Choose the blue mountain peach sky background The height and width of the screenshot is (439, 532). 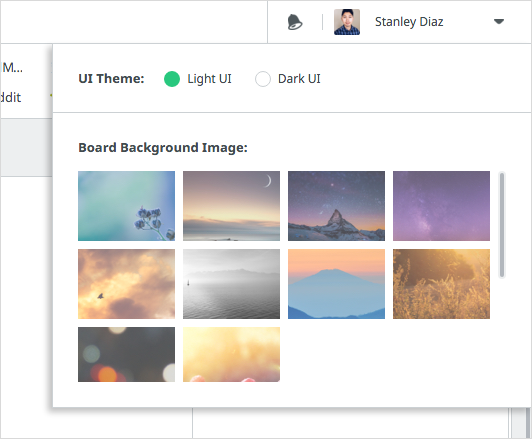point(336,284)
